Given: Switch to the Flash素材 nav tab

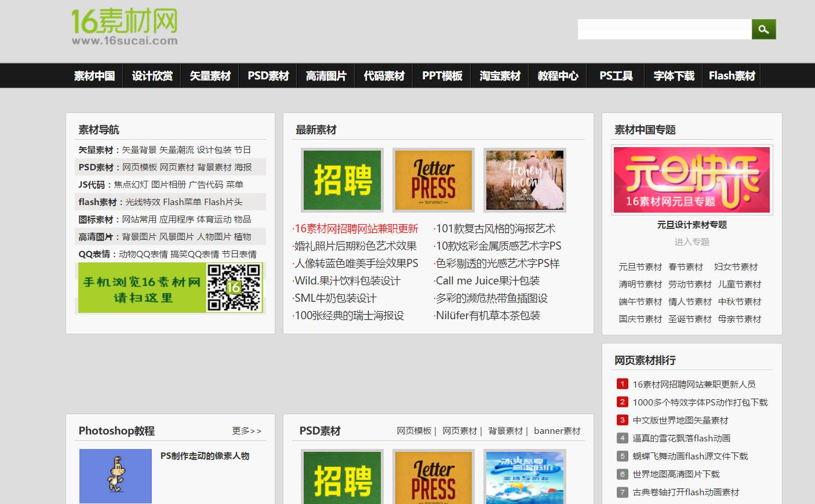Looking at the screenshot, I should [x=732, y=75].
